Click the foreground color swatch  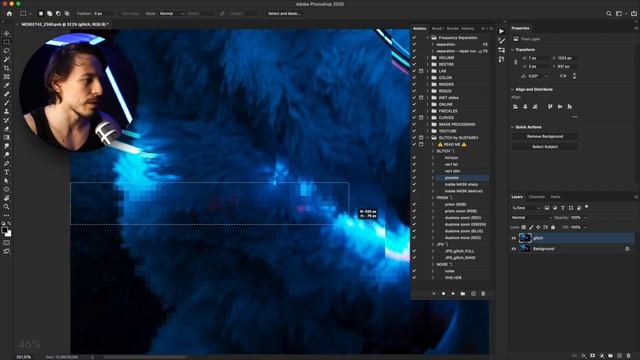[4, 230]
